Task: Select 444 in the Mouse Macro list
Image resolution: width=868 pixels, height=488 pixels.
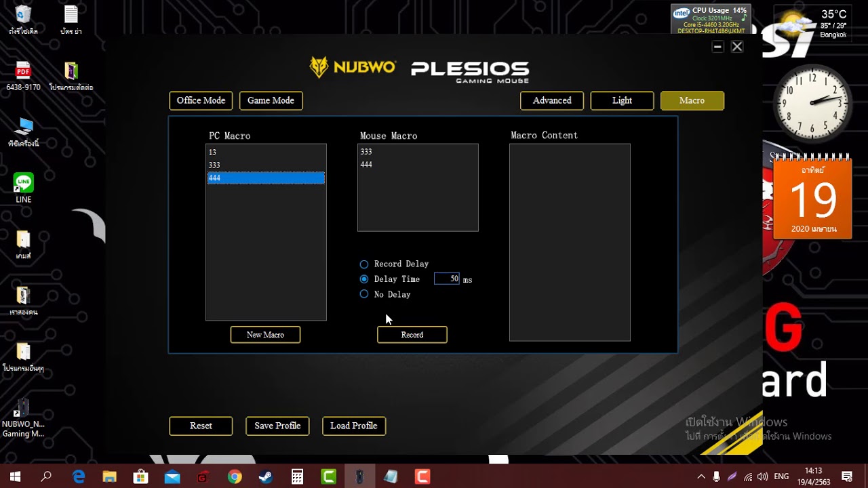Action: (x=418, y=165)
